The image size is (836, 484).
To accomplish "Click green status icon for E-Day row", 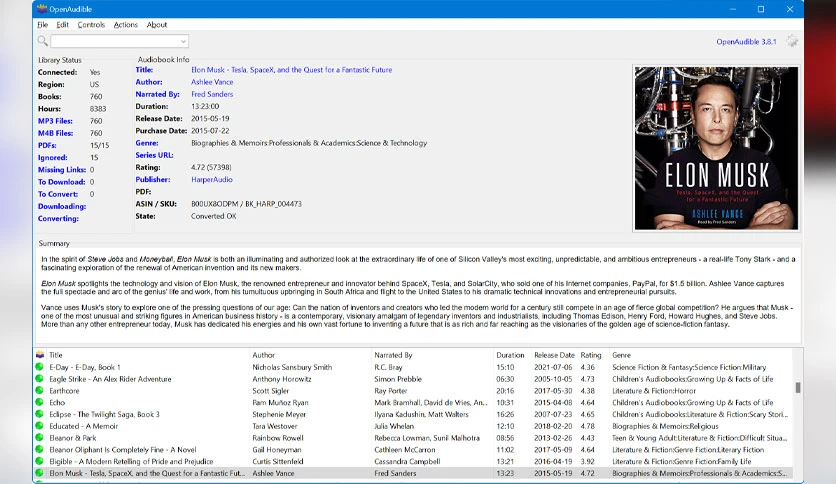I will point(39,367).
